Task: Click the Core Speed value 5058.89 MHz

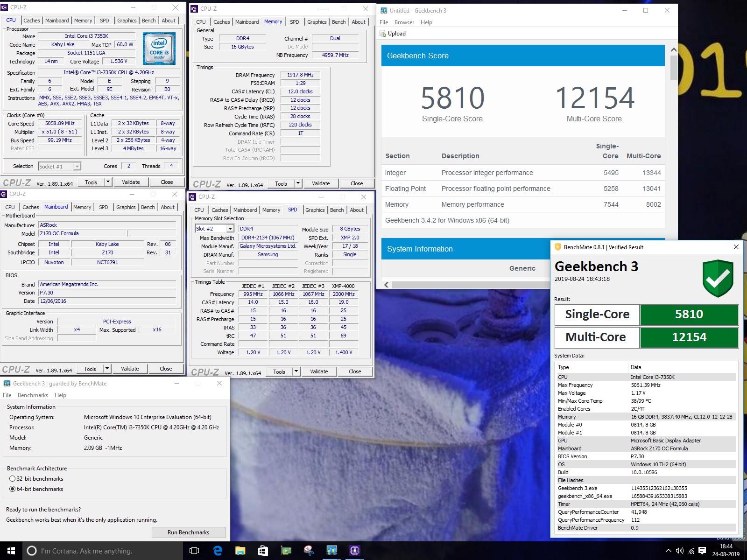Action: (x=60, y=124)
